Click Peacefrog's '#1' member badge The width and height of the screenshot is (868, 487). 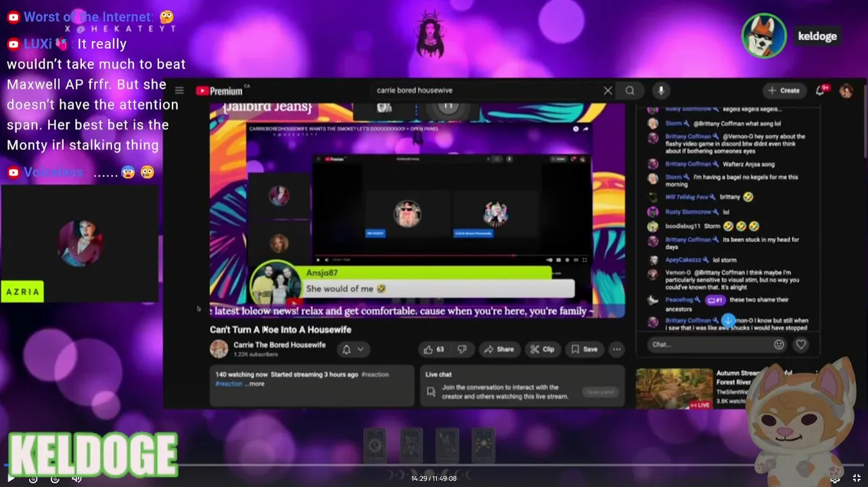pyautogui.click(x=714, y=300)
